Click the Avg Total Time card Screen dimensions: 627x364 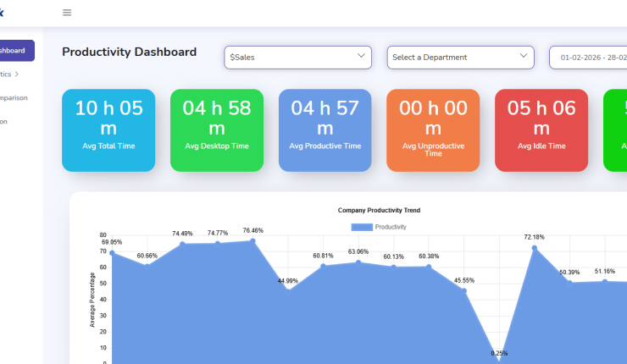pos(108,130)
